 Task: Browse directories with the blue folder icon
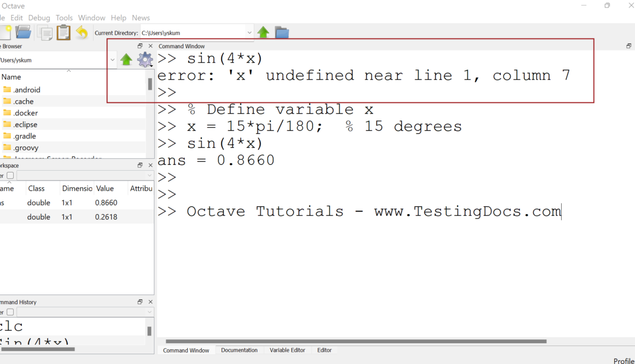(282, 32)
